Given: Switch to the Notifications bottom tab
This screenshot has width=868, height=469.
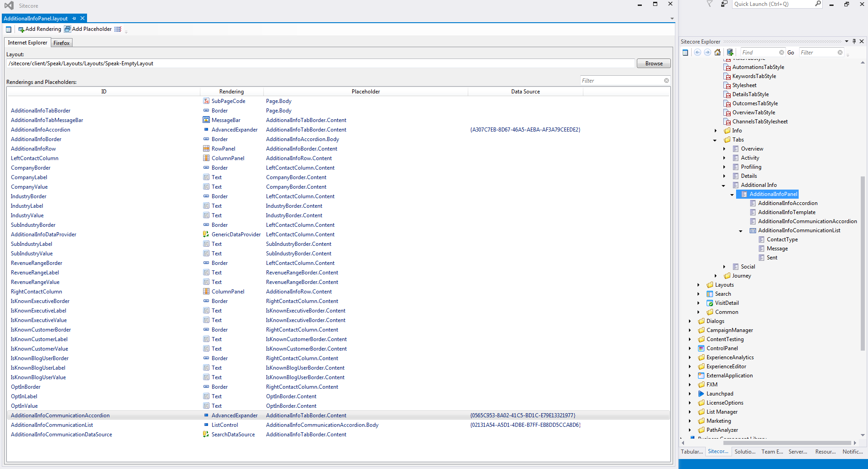Looking at the screenshot, I should pyautogui.click(x=853, y=452).
